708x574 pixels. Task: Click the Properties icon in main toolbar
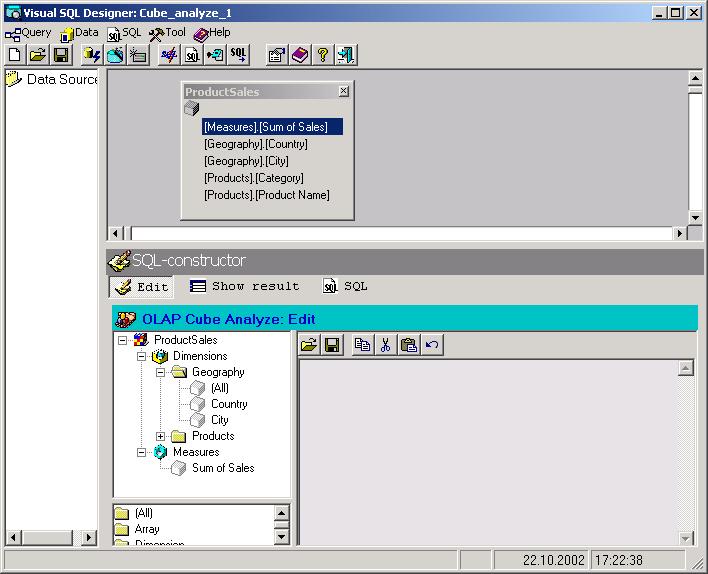click(276, 55)
